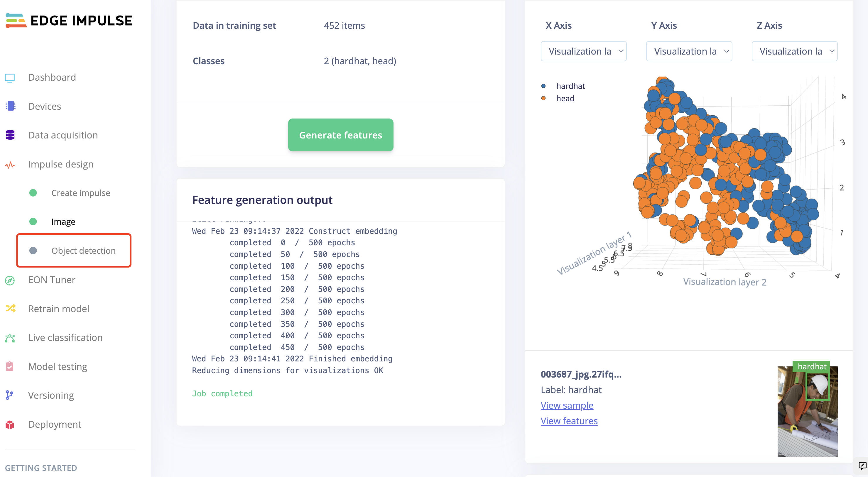Click the Dashboard monitor icon
The width and height of the screenshot is (868, 477).
coord(10,78)
